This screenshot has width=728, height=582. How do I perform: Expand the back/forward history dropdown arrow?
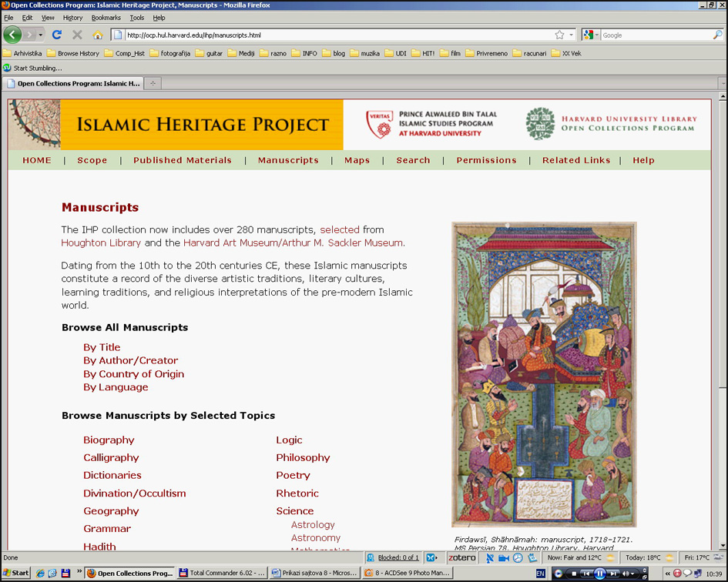tap(40, 35)
